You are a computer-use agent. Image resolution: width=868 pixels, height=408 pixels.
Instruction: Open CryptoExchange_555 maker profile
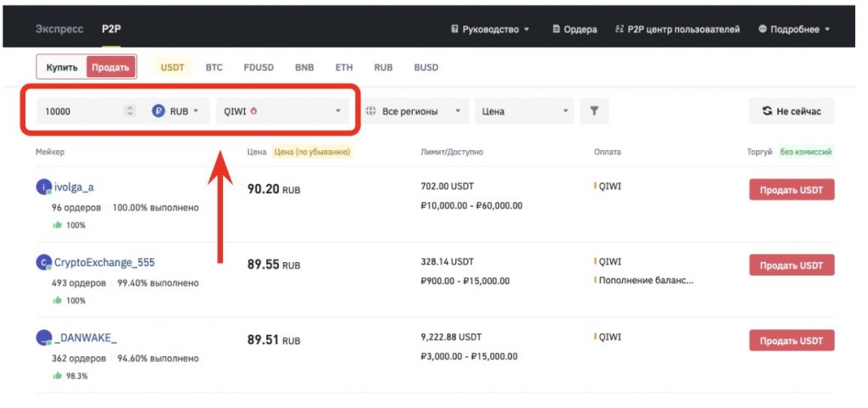point(104,262)
